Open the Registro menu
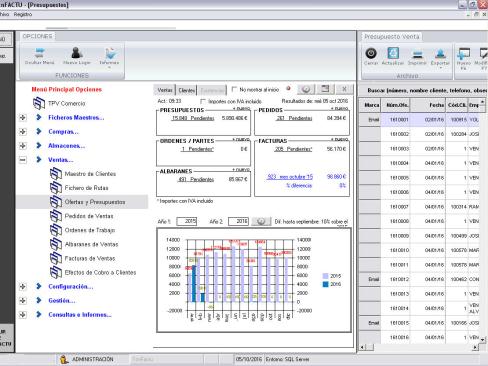Viewport: 488px width, 366px height. click(x=23, y=14)
